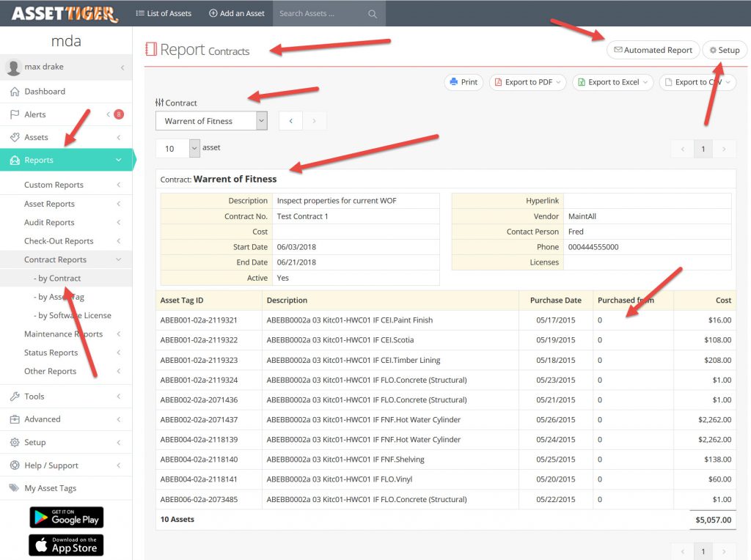The height and width of the screenshot is (560, 751).
Task: Click the AssetTiger logo
Action: click(x=65, y=13)
